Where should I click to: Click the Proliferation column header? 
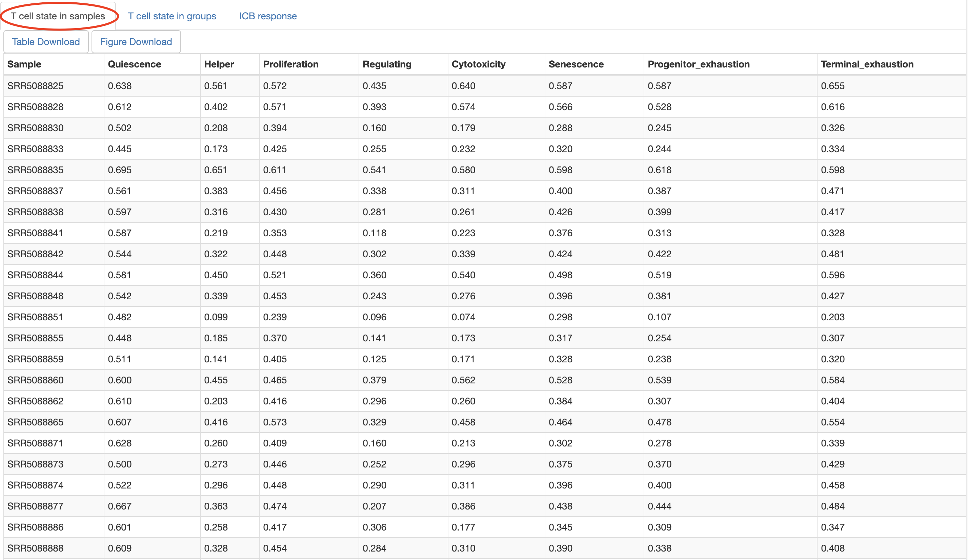point(291,64)
